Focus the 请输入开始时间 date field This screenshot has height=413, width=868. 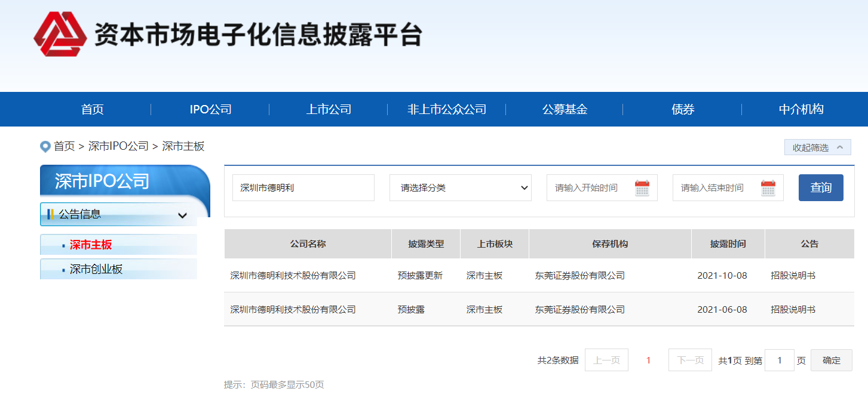click(602, 187)
